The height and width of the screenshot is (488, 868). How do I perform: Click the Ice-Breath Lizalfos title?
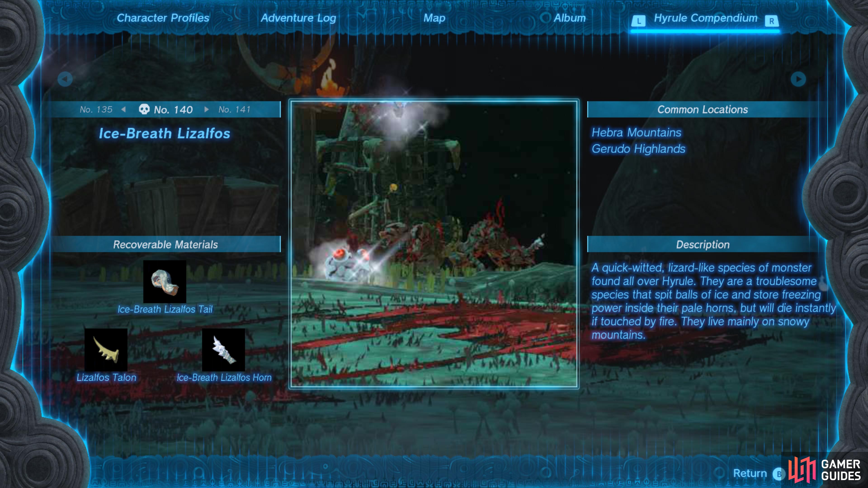click(164, 133)
